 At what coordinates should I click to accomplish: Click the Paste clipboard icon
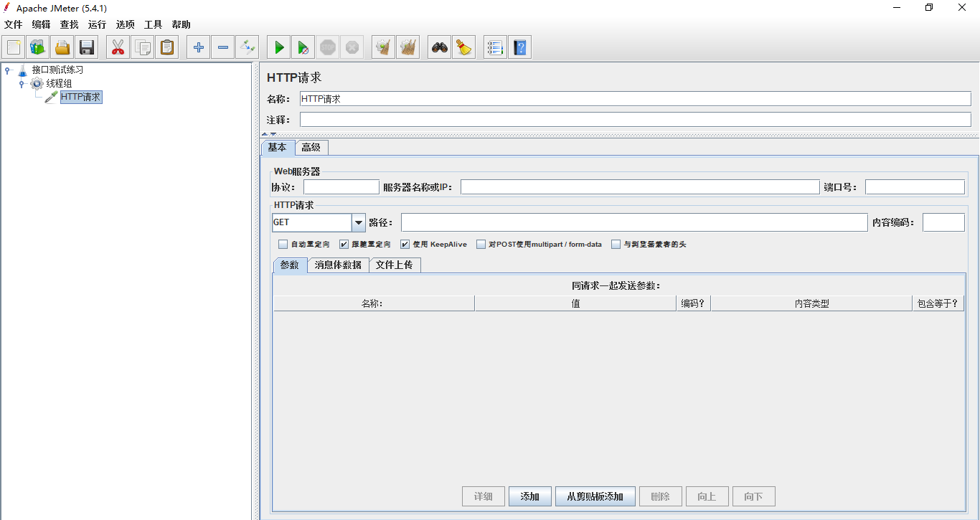pos(167,47)
